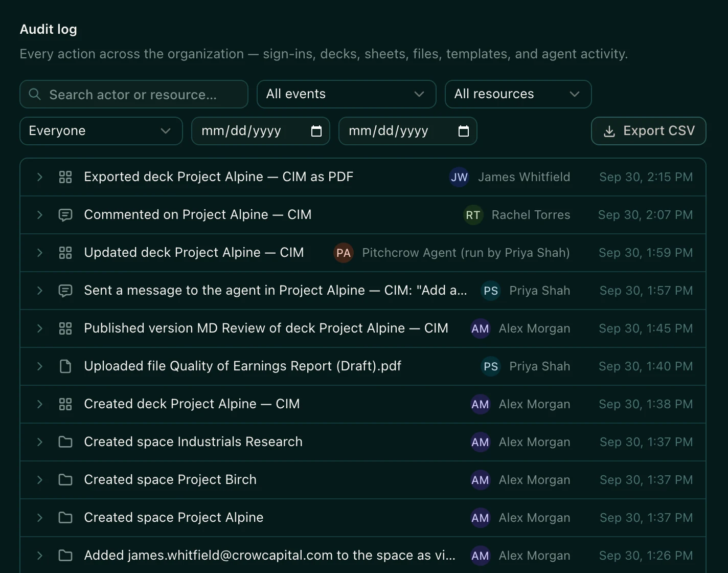Click the folder icon on Industrials Research row
Screen dimensions: 728x573
(65, 442)
